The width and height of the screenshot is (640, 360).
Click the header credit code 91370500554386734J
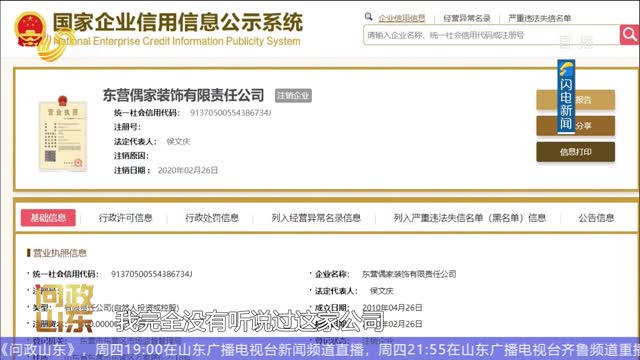coord(231,113)
